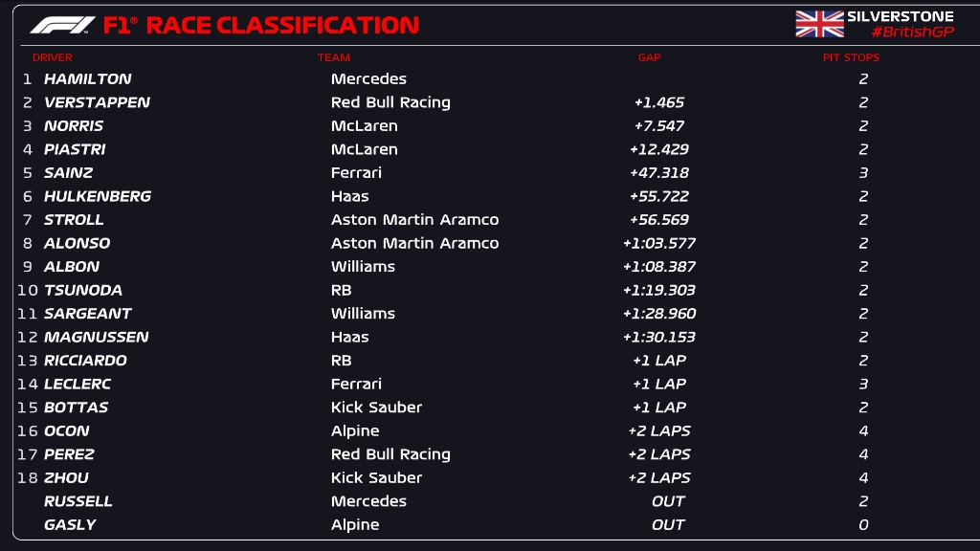Click the SILVERSTONE venue label
The height and width of the screenshot is (551, 980).
pos(900,16)
